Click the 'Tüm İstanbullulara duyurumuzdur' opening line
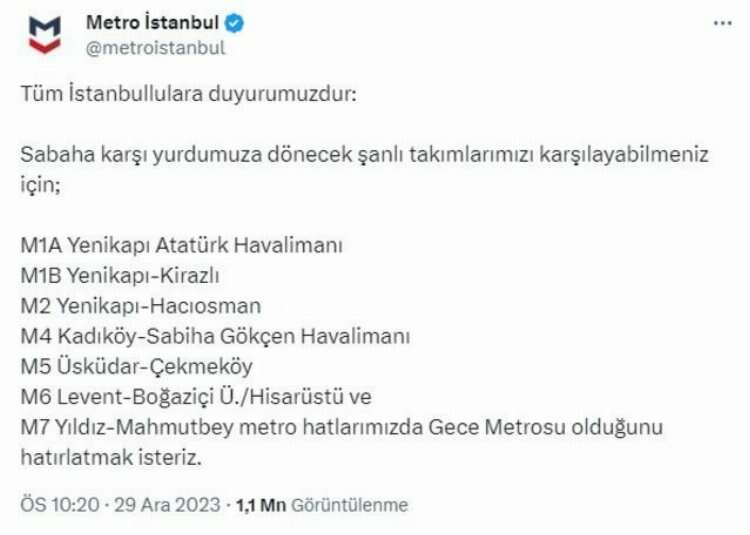Viewport: 750px width, 535px height. pos(187,95)
